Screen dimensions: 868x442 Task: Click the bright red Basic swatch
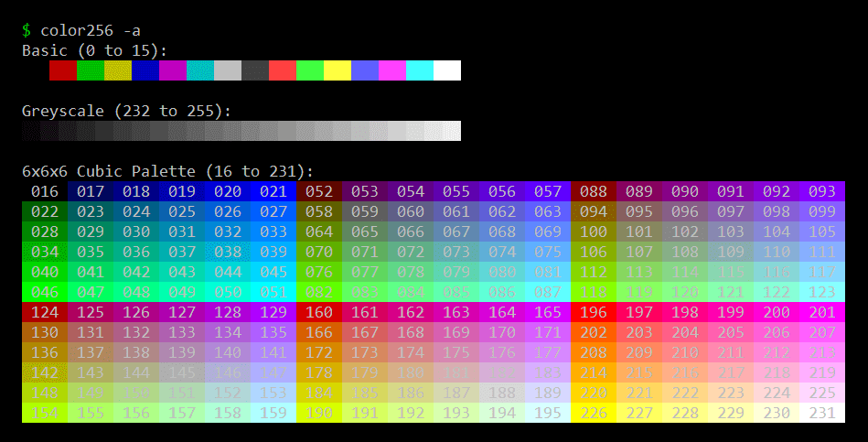[x=283, y=70]
